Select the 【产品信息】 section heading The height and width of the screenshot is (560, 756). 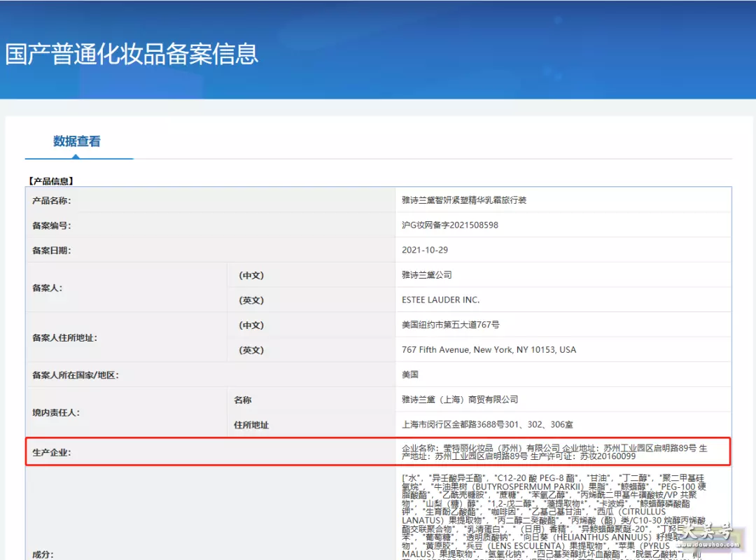[x=50, y=181]
